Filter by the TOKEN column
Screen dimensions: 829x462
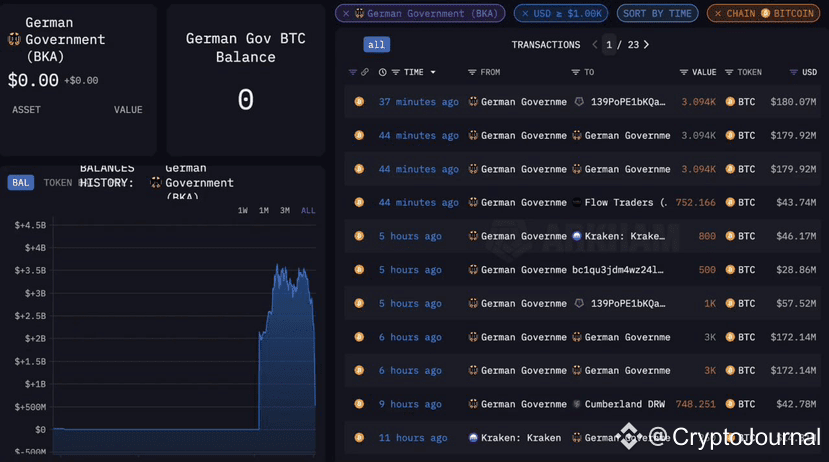tap(729, 72)
